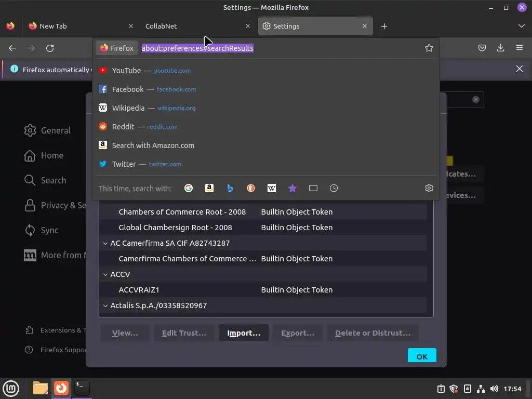Collapse AC Camerfirma SA CIF A82743287 group
Viewport: 532px width, 399px height.
coord(105,243)
